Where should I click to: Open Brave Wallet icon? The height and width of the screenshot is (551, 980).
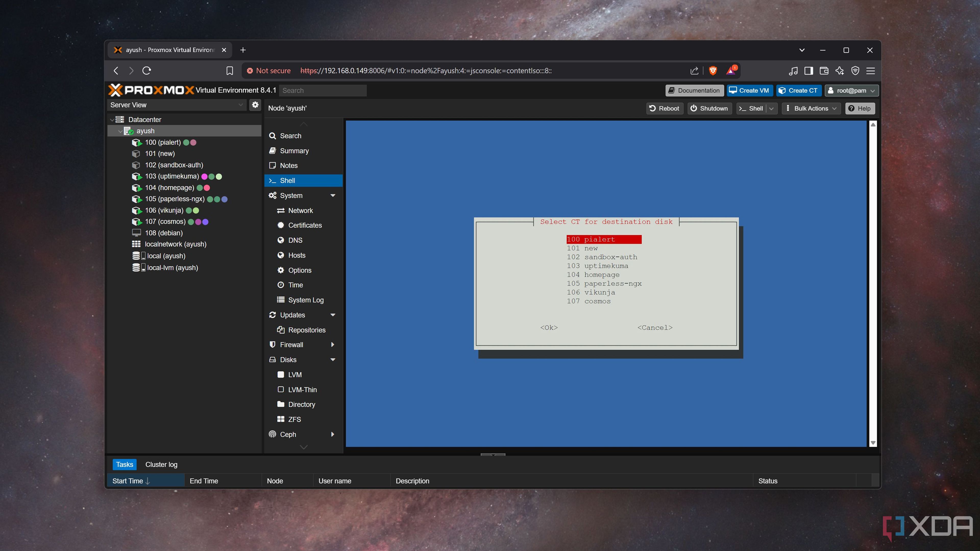pos(824,71)
